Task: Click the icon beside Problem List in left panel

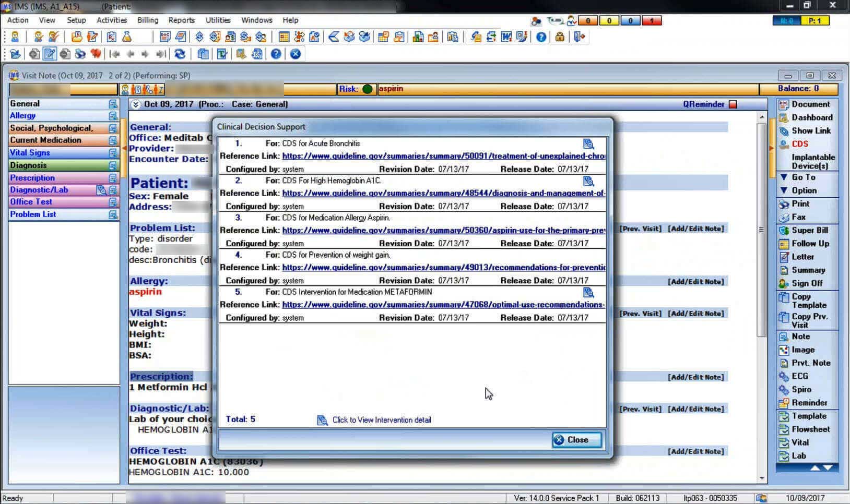Action: 113,214
